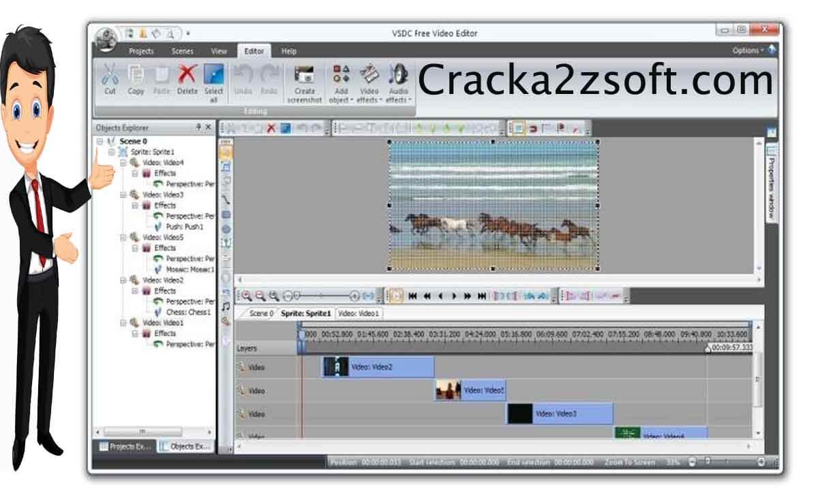The image size is (818, 504).
Task: Click the top highlighted tool in the vertical toolbar
Action: pyautogui.click(x=226, y=153)
